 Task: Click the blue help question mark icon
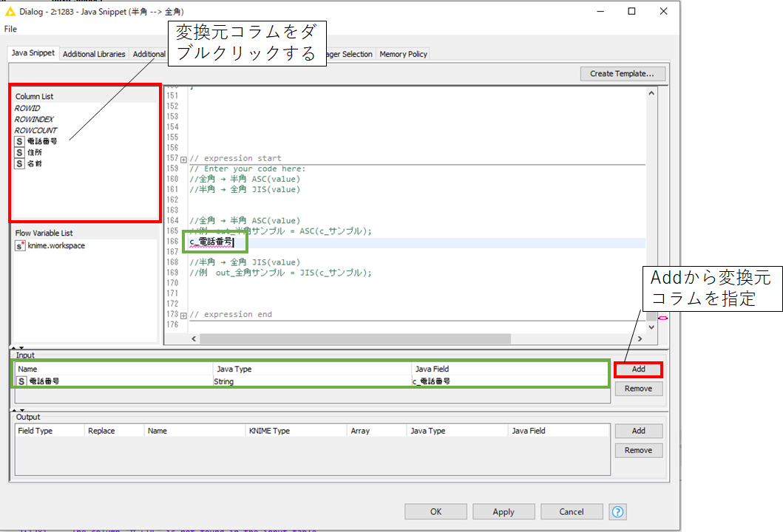coord(617,511)
